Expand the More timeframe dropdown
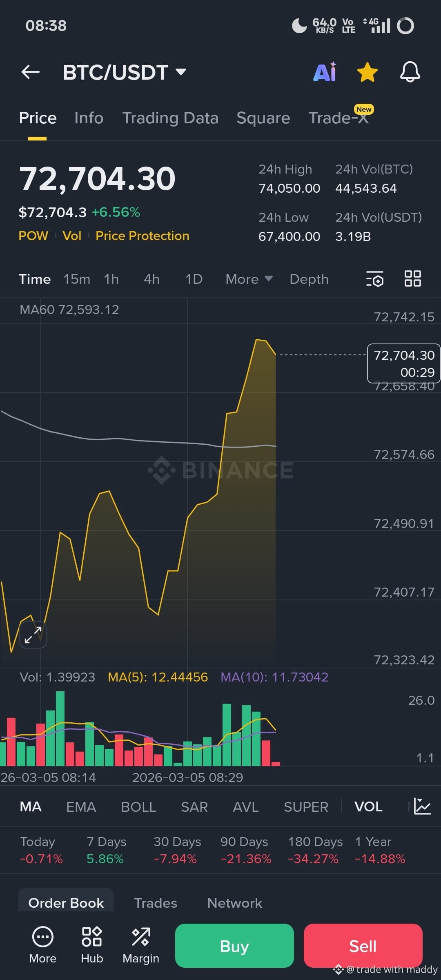Screen dimensions: 441x980 click(x=249, y=279)
